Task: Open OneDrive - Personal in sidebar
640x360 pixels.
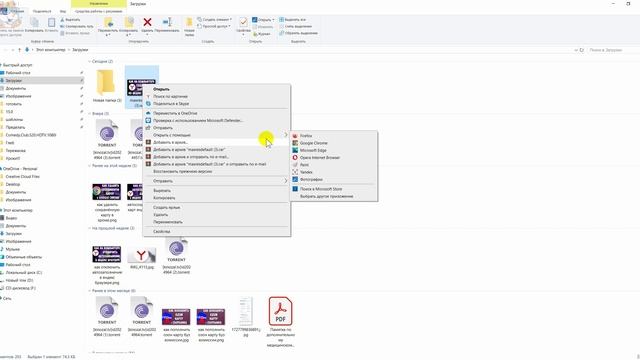Action: 20,169
